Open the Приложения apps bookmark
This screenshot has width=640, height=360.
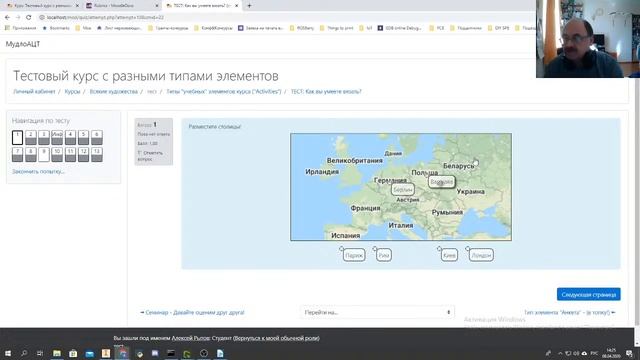click(x=20, y=28)
